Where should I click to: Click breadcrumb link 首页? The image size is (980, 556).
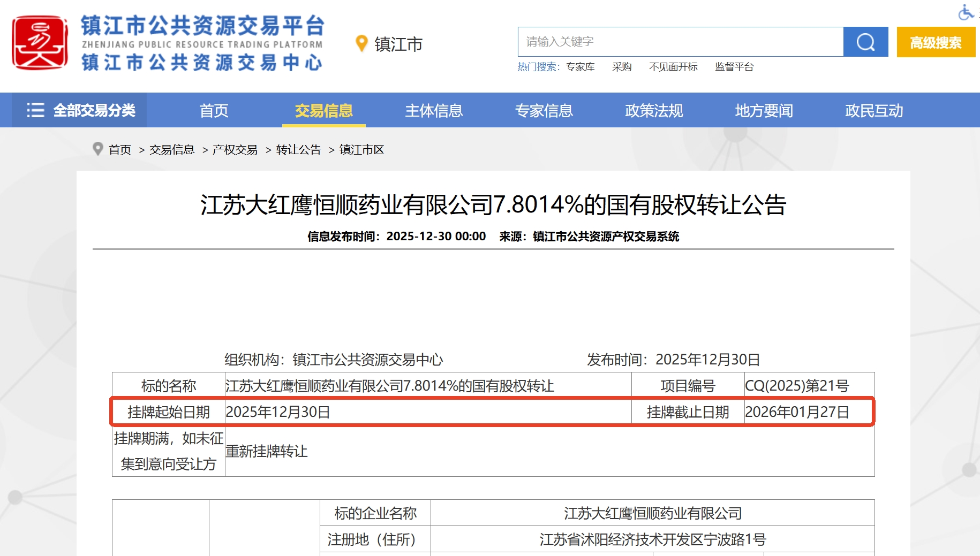point(120,150)
